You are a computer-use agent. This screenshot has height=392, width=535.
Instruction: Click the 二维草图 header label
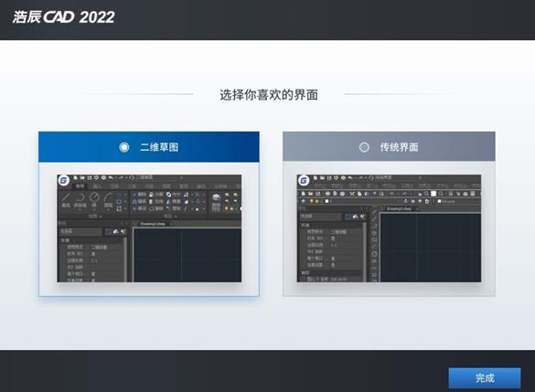pyautogui.click(x=159, y=147)
